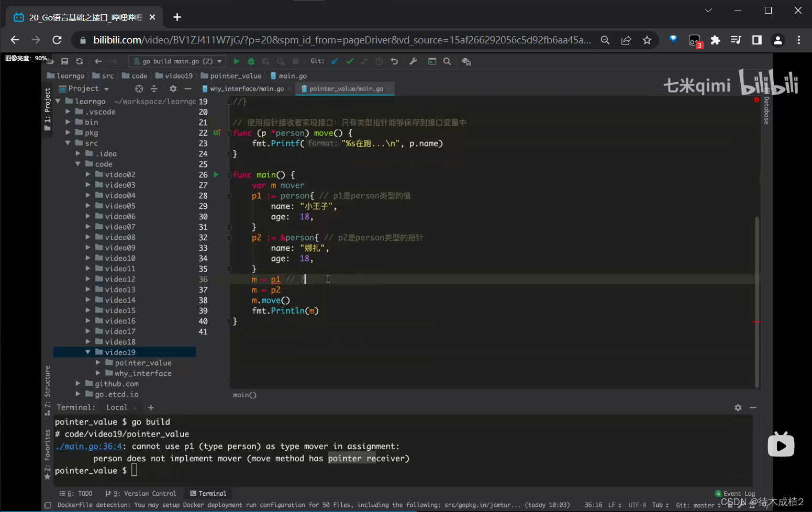Image resolution: width=812 pixels, height=512 pixels.
Task: Click the Git commit green checkmark
Action: pyautogui.click(x=350, y=61)
